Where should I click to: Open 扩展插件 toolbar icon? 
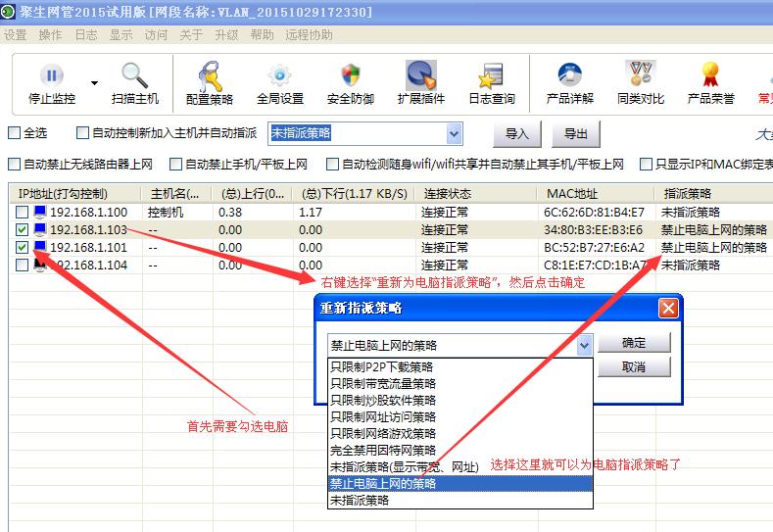coord(421,75)
